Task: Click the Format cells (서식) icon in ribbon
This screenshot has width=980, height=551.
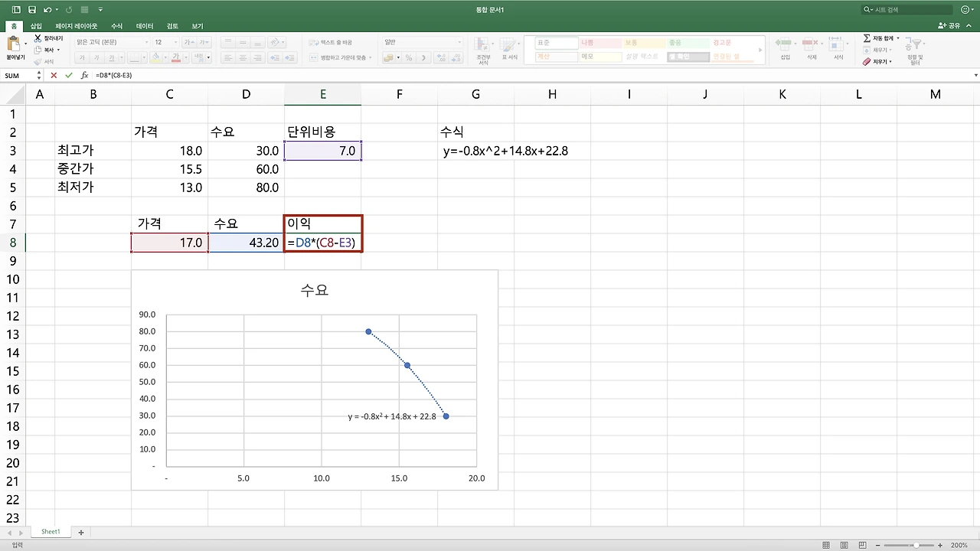Action: tap(838, 44)
